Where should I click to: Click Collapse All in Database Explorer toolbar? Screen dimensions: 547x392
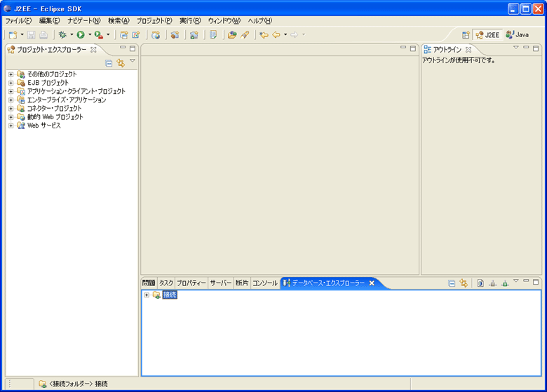pos(452,283)
